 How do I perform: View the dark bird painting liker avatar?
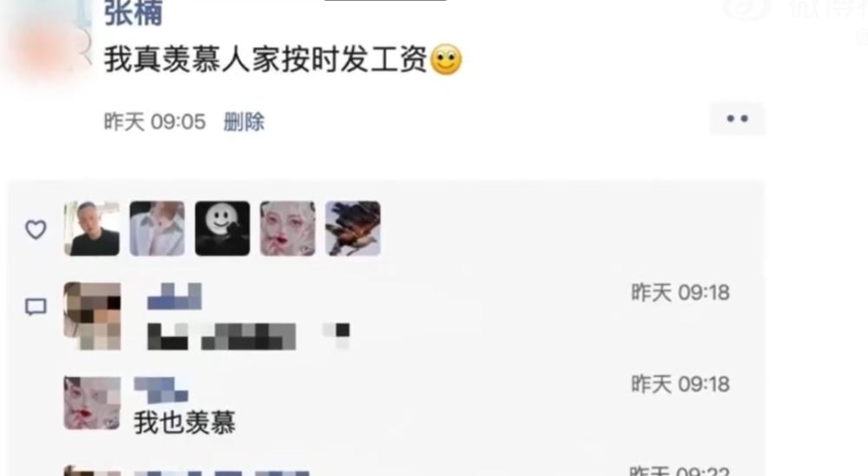coord(353,228)
